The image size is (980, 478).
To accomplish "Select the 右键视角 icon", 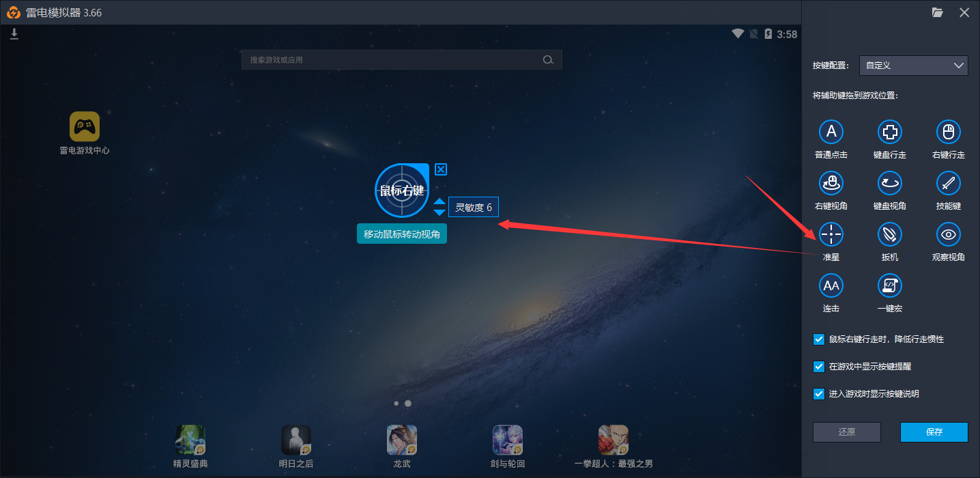I will tap(831, 183).
